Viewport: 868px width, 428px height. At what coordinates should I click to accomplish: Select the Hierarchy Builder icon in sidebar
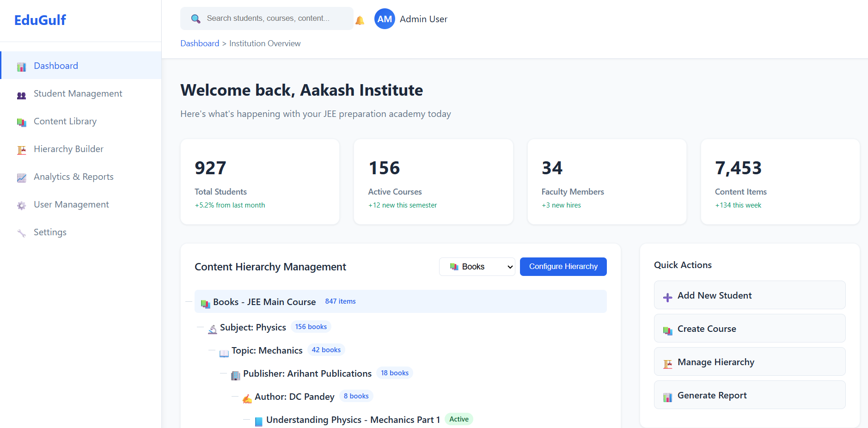21,149
